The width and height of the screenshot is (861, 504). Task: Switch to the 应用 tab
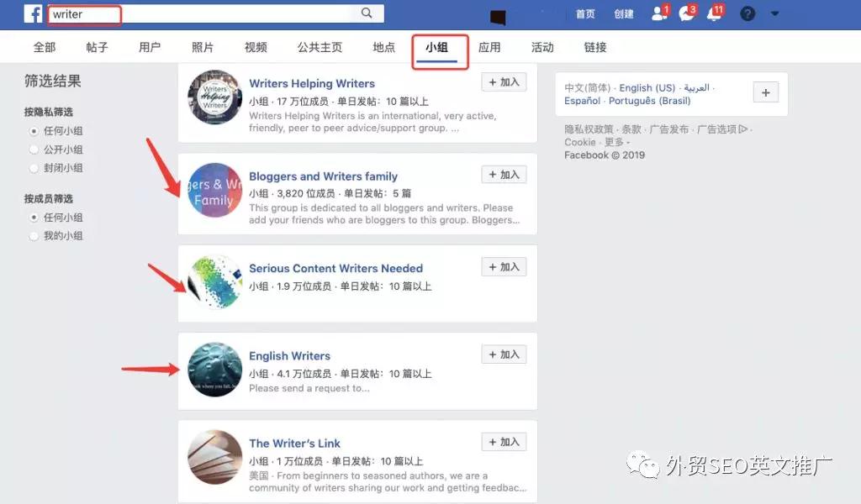(x=489, y=47)
